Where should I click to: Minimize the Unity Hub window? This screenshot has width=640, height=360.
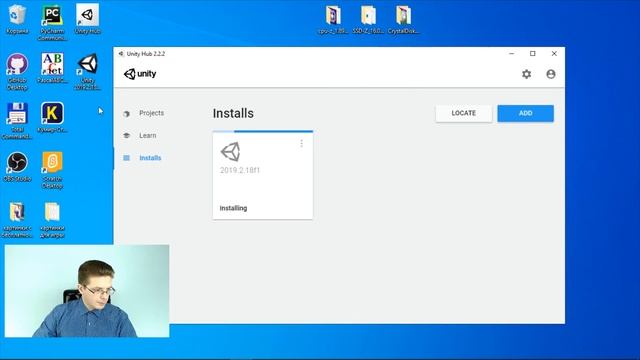click(511, 53)
